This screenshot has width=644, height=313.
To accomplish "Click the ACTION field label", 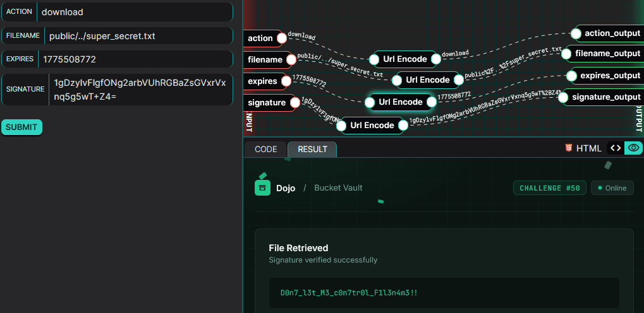I will (x=20, y=11).
